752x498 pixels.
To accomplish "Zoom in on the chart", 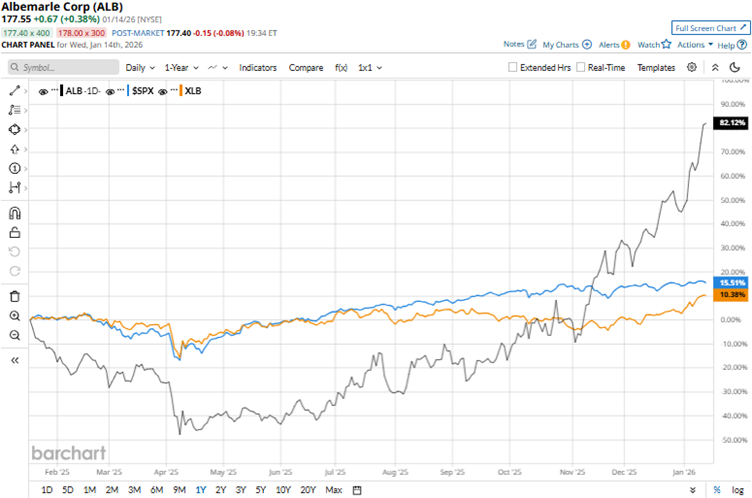I will [x=15, y=316].
